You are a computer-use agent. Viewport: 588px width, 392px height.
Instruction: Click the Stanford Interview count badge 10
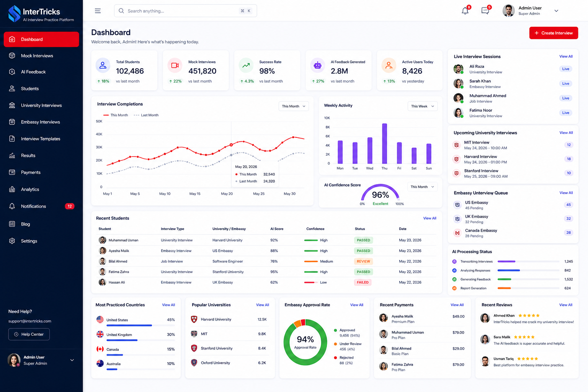pos(569,173)
